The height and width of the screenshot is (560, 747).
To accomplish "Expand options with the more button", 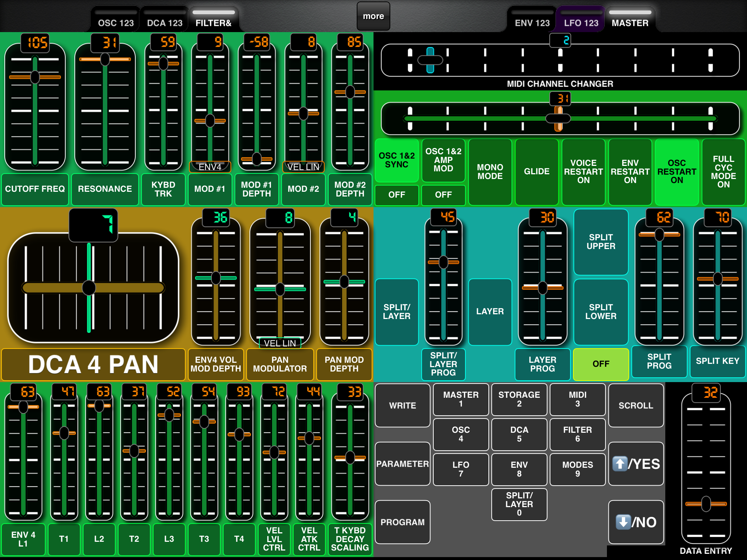I will point(373,16).
